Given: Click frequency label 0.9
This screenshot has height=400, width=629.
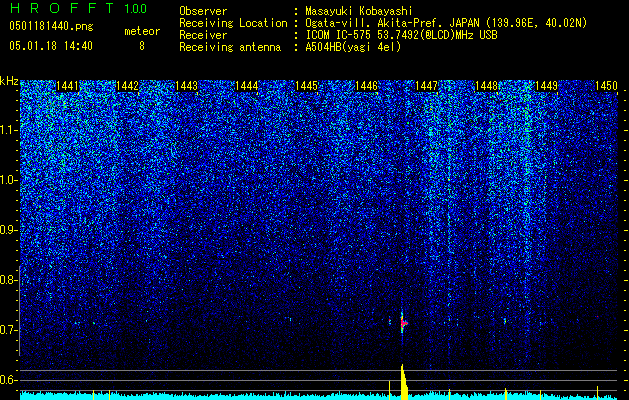Looking at the screenshot, I should click(x=7, y=230).
